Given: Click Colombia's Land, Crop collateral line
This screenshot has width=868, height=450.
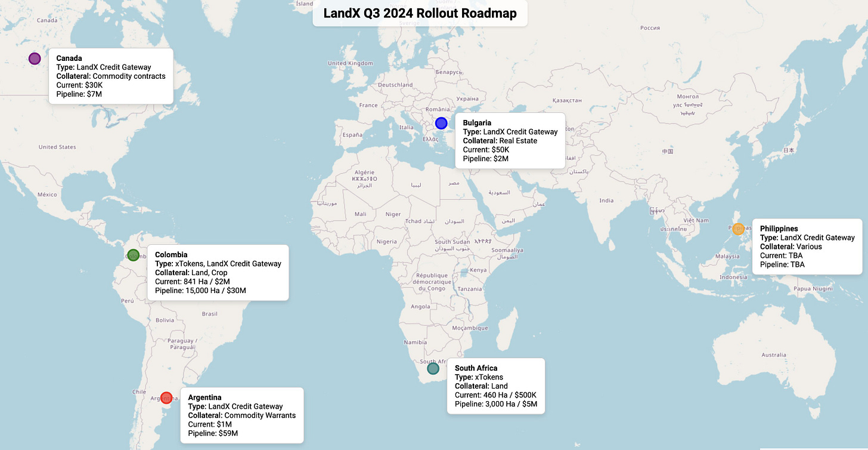Looking at the screenshot, I should click(x=191, y=273).
